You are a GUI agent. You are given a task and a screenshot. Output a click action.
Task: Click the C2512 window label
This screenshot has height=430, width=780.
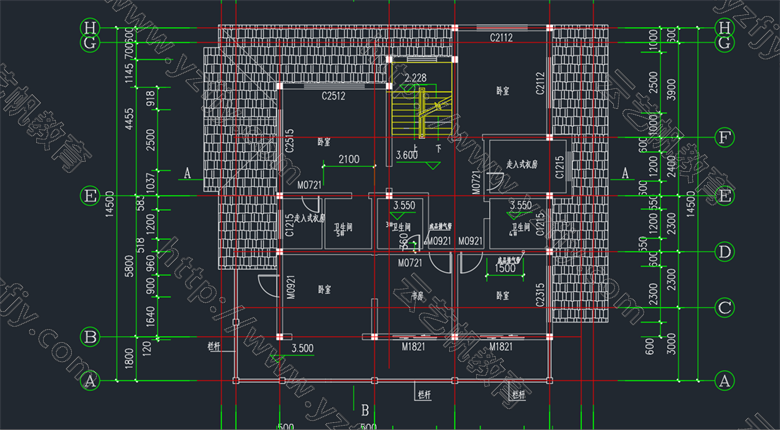(333, 96)
